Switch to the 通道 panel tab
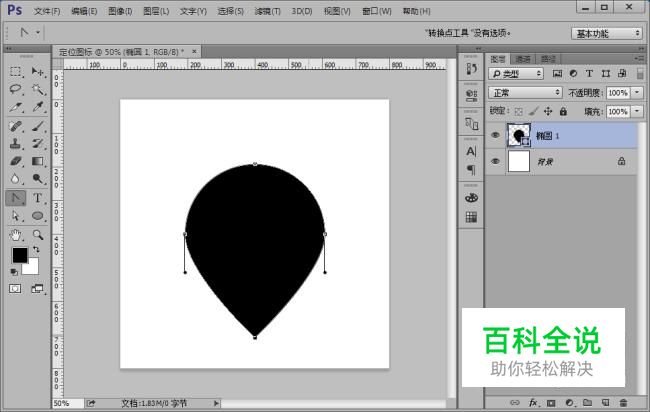The height and width of the screenshot is (412, 650). [523, 59]
